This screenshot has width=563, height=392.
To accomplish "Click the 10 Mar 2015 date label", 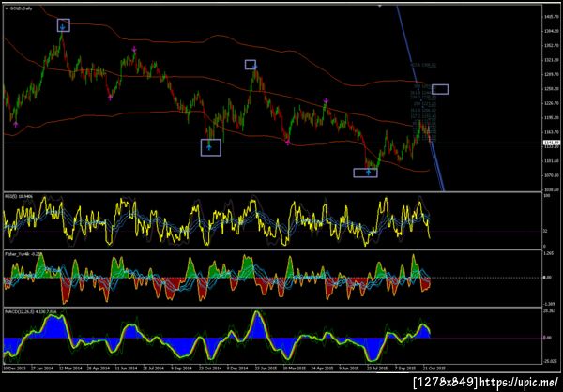I will tap(294, 369).
